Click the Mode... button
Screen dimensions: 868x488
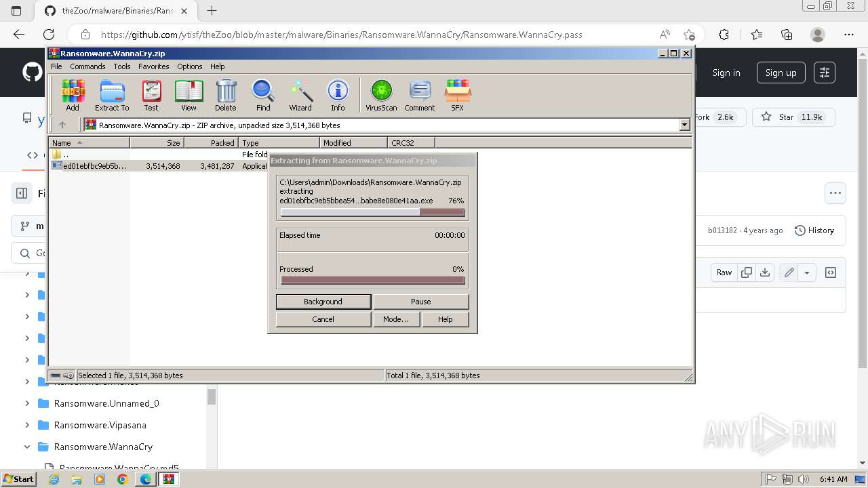[396, 319]
